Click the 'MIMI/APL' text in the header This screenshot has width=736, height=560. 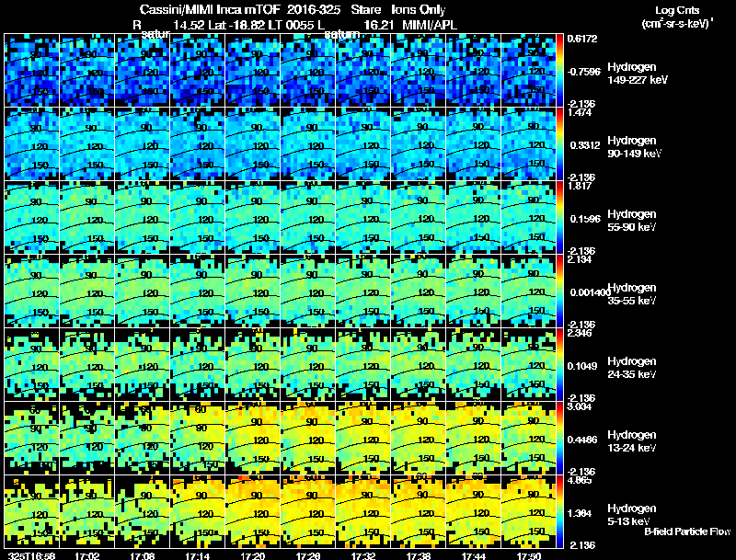[430, 25]
